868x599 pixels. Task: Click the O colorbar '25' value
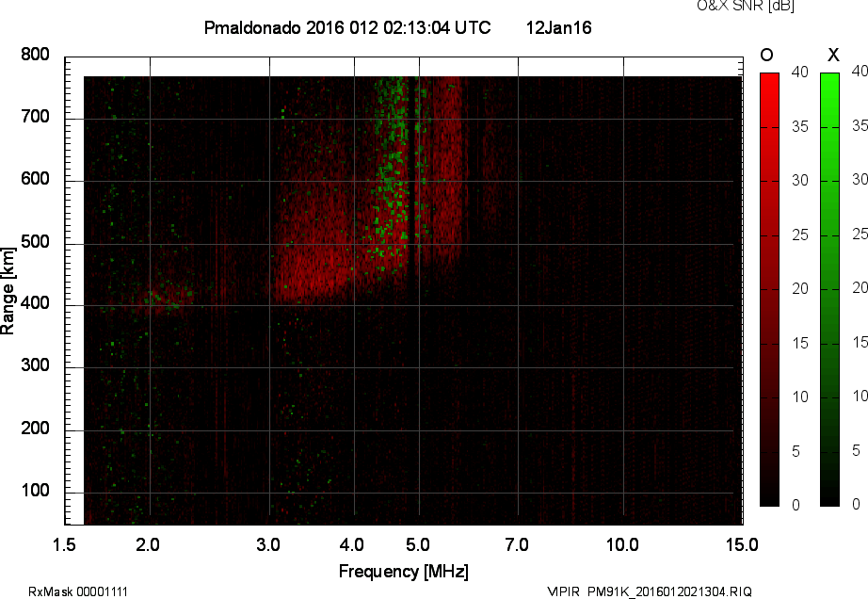800,235
